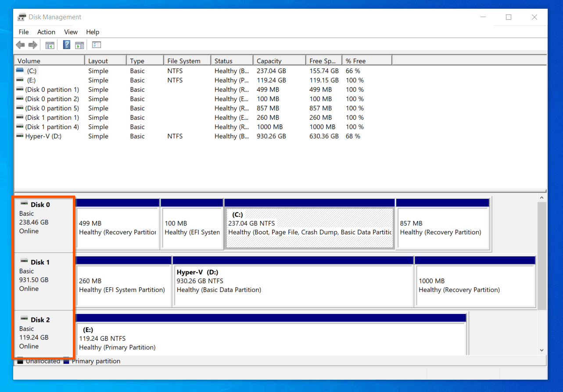Open the Action menu

pyautogui.click(x=46, y=32)
